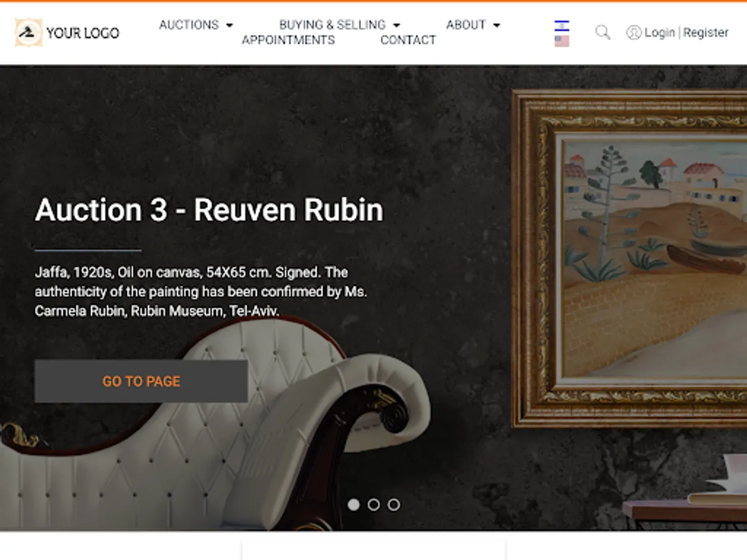The width and height of the screenshot is (747, 560).
Task: Click the GO TO PAGE button
Action: click(141, 381)
